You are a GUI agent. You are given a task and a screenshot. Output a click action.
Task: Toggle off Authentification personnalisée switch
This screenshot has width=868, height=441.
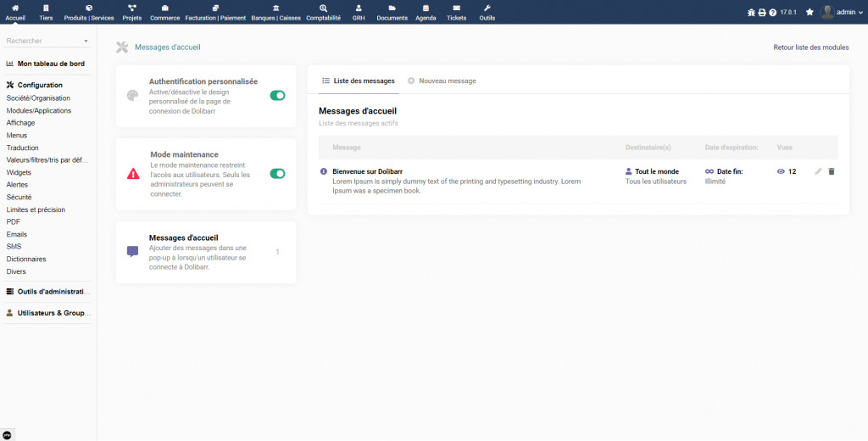[x=277, y=95]
